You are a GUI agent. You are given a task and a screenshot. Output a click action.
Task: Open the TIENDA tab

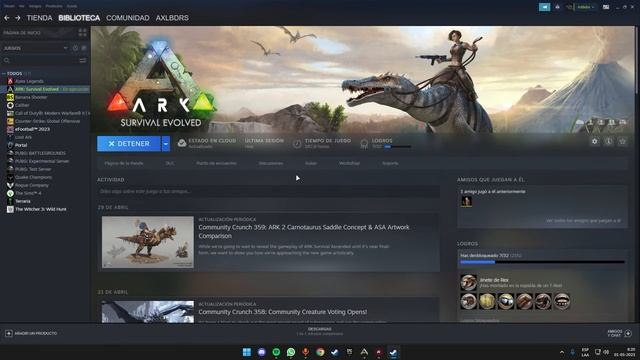click(x=39, y=18)
